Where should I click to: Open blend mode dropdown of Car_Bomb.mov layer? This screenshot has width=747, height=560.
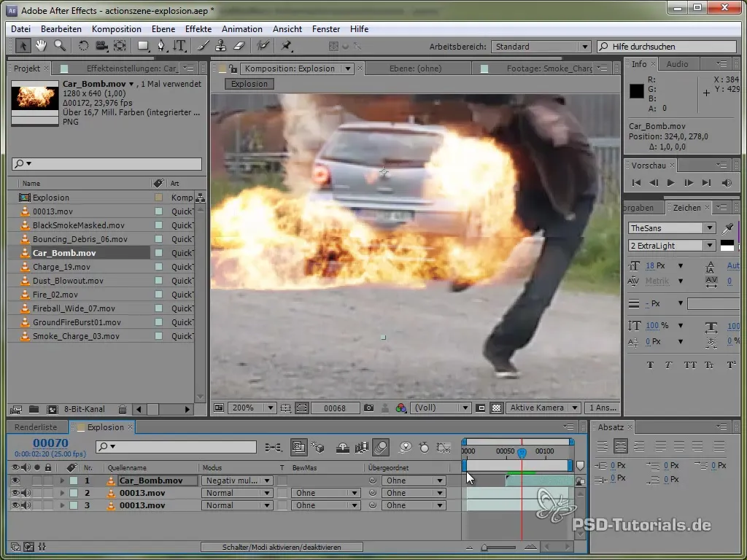point(237,481)
